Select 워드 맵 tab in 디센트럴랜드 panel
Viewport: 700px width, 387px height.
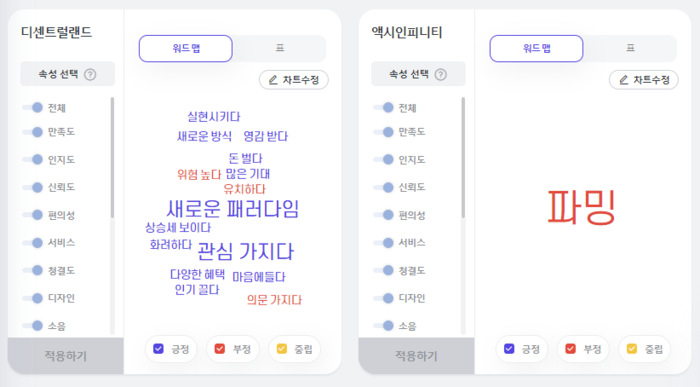tap(186, 48)
